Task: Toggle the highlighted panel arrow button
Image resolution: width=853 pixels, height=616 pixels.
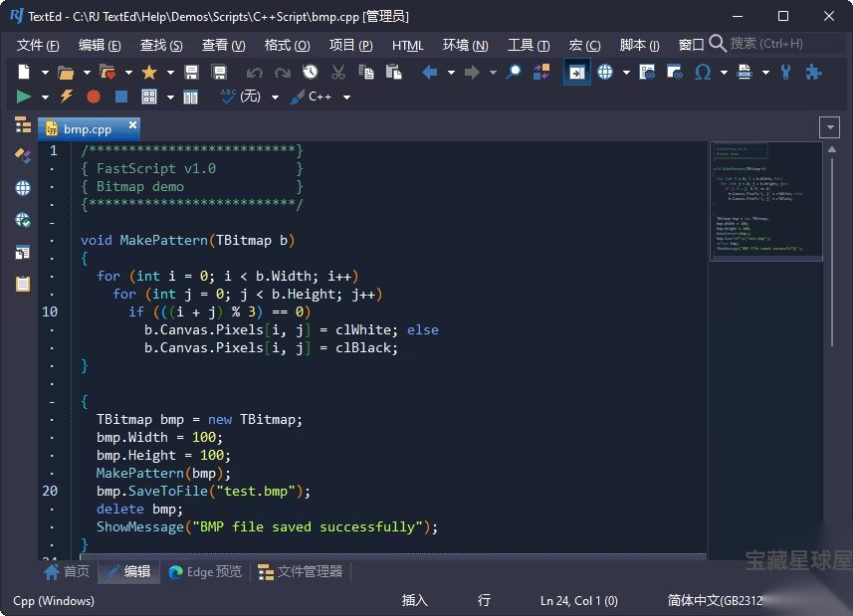Action: (x=576, y=72)
